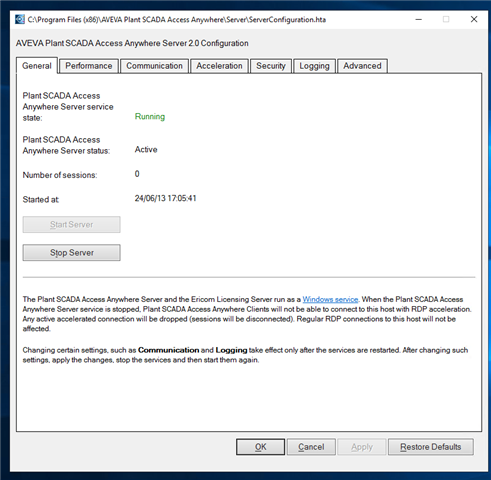Go to the Security tab
Image resolution: width=491 pixels, height=480 pixels.
(x=271, y=66)
